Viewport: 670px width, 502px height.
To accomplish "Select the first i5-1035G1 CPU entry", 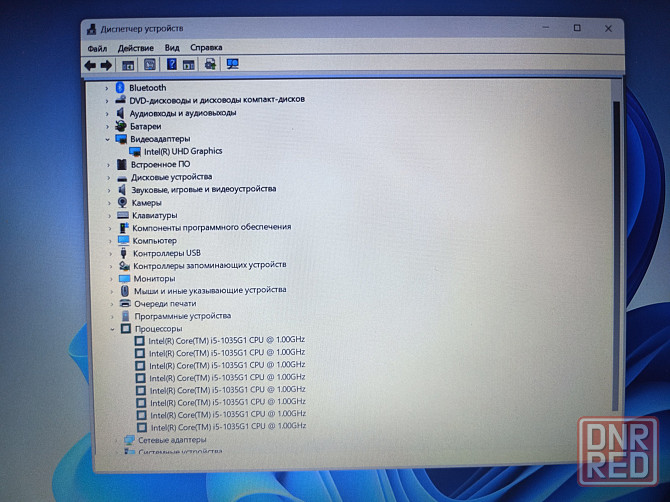I will pos(226,340).
